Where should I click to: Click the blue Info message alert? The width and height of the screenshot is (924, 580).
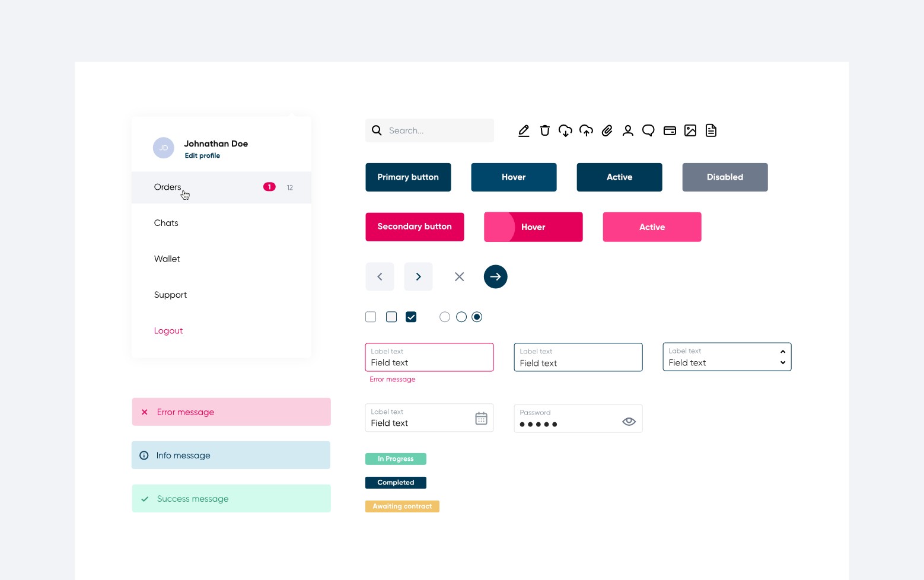[231, 455]
